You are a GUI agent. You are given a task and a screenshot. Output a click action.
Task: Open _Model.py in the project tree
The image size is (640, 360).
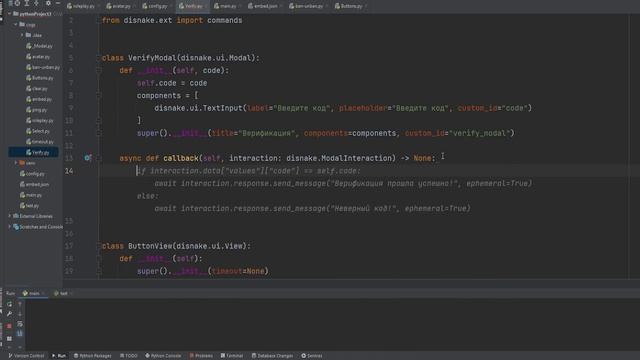click(40, 46)
